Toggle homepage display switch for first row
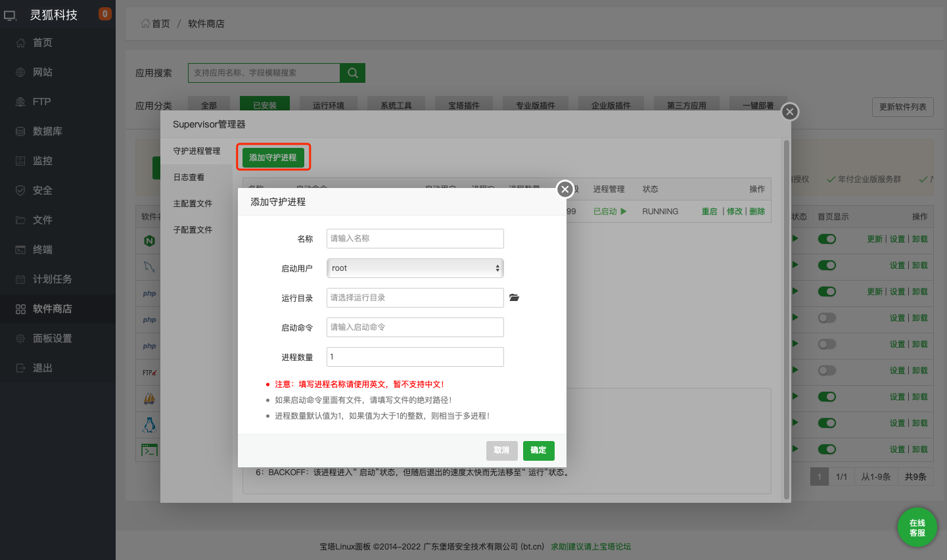Screen dimensions: 947x560 (827, 239)
